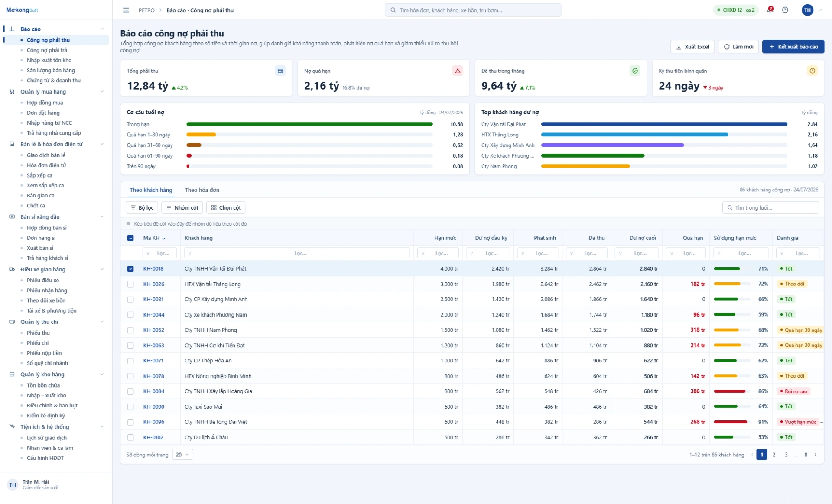832x504 pixels.
Task: Open the TH user avatar
Action: click(x=808, y=10)
